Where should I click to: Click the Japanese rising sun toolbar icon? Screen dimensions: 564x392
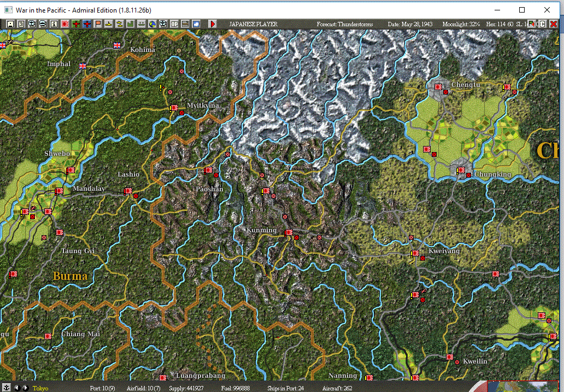click(x=65, y=24)
